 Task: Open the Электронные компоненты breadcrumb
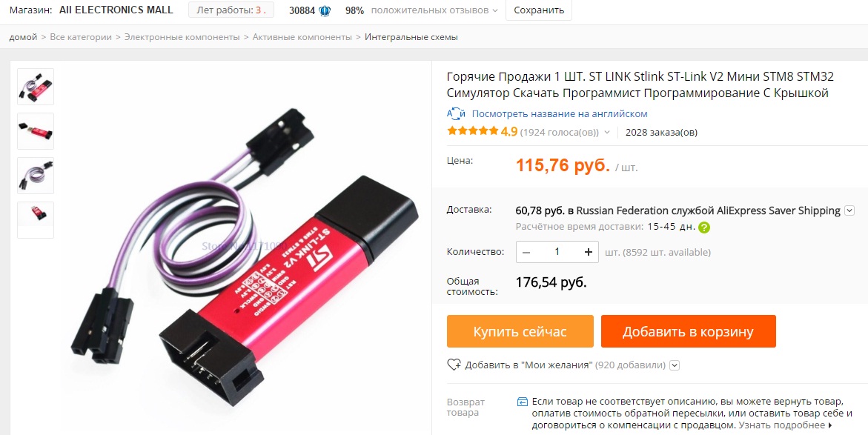click(182, 37)
